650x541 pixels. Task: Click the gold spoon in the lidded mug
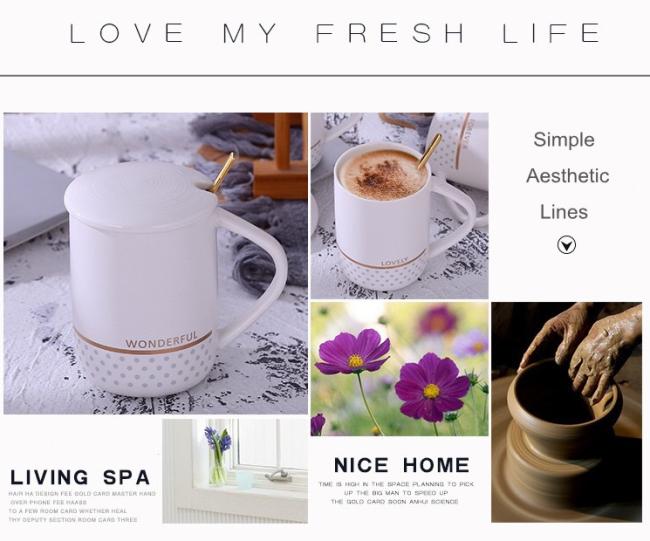pos(222,172)
